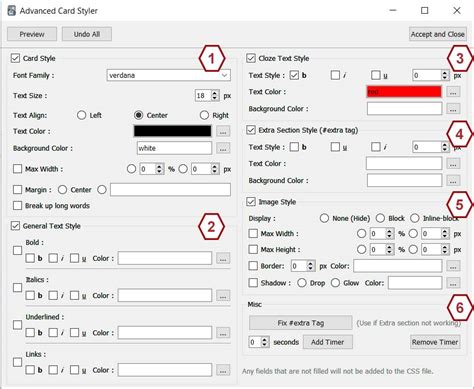The image size is (474, 389).
Task: Click the Fix #extra Tag button
Action: [x=301, y=323]
